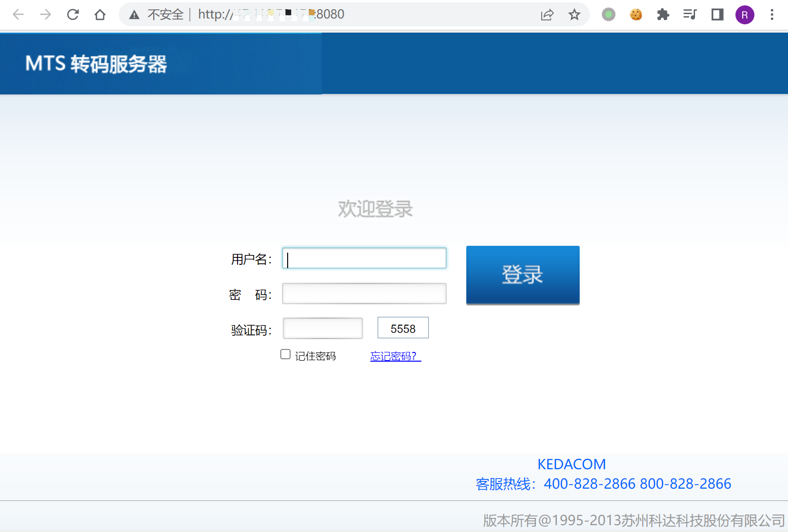Click into the 密码 field
This screenshot has width=788, height=532.
point(364,294)
